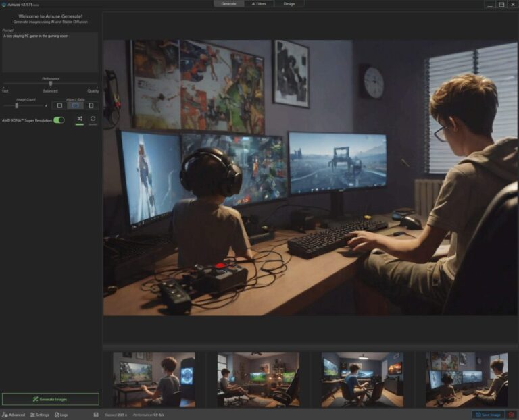519x420 pixels.
Task: Select the square aspect ratio icon
Action: (x=59, y=105)
